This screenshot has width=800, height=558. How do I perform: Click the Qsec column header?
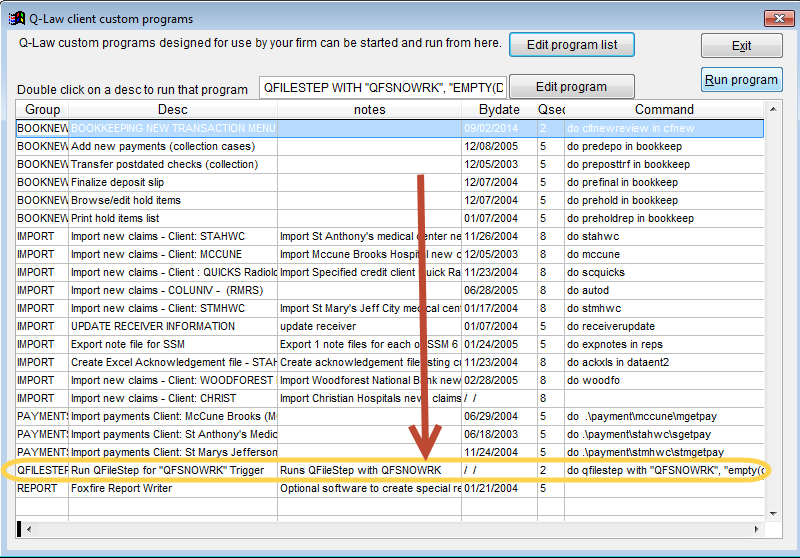[x=551, y=110]
